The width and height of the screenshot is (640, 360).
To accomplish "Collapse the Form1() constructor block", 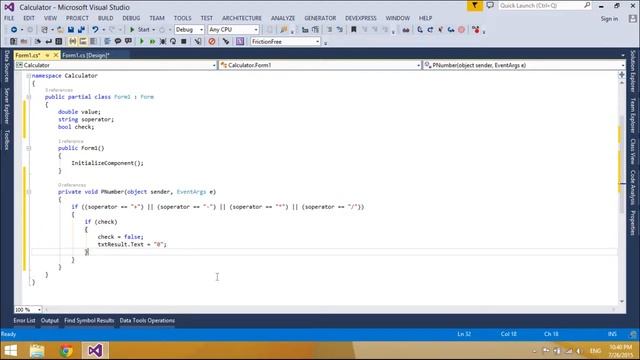I will 29,148.
